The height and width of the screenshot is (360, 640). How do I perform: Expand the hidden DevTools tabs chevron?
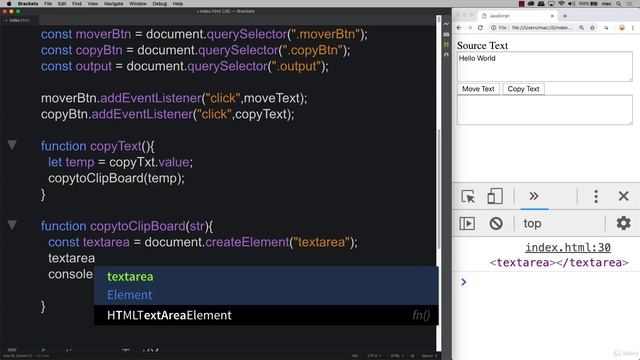[x=534, y=196]
